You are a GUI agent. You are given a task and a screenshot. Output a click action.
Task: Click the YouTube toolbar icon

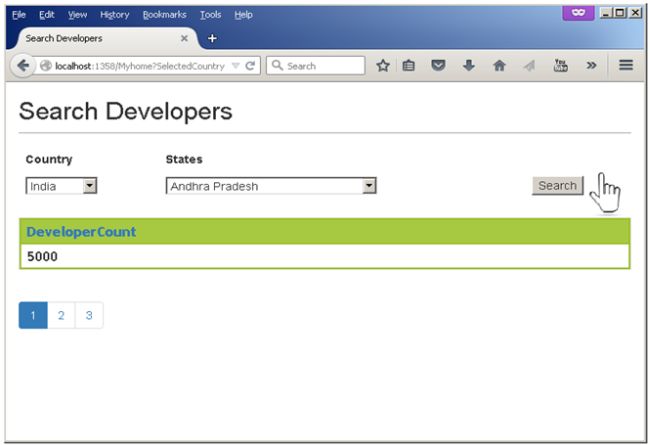pos(560,65)
